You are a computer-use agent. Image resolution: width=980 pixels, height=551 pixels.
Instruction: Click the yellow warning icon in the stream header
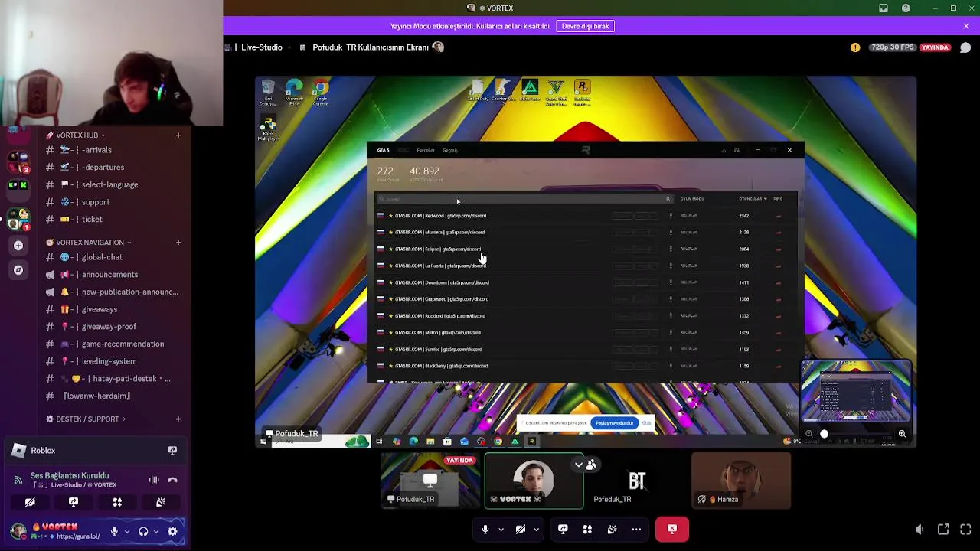(x=855, y=47)
